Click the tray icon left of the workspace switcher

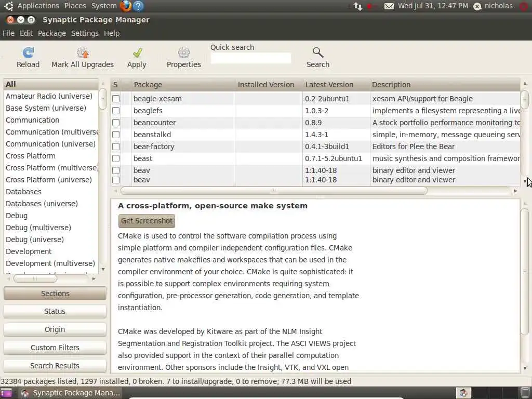(463, 393)
